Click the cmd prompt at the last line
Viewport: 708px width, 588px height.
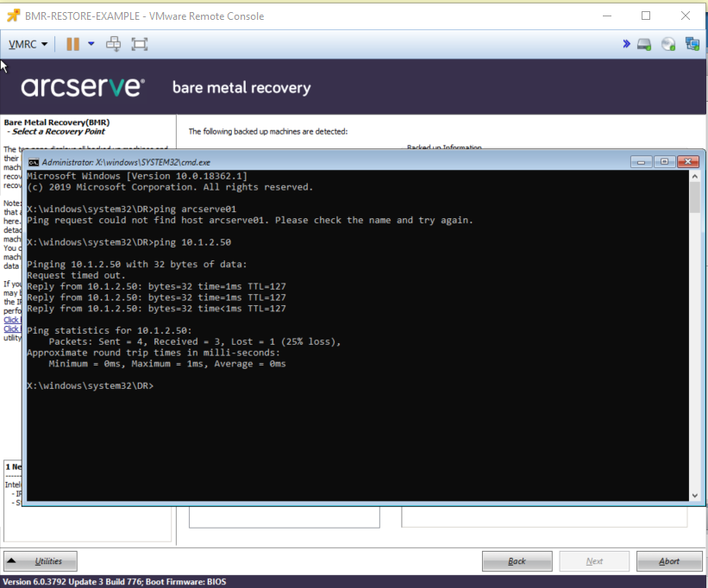click(x=91, y=386)
